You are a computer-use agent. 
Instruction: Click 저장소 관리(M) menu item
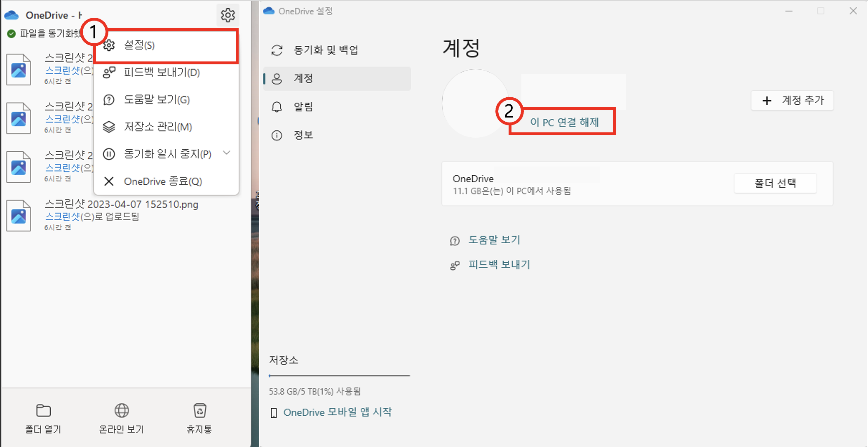tap(158, 127)
